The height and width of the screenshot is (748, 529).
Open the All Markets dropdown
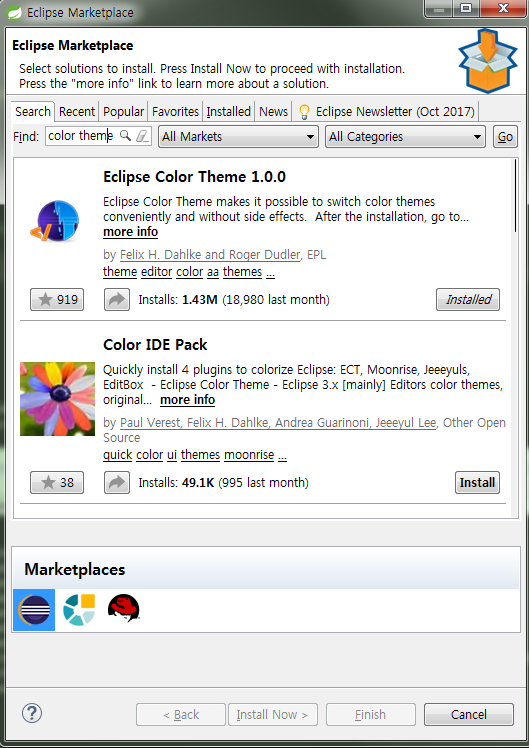tap(239, 136)
